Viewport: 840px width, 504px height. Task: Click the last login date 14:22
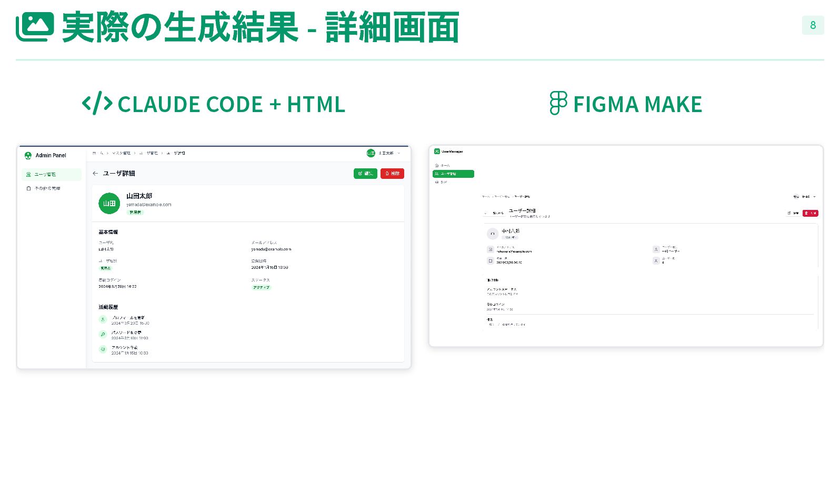click(x=117, y=287)
